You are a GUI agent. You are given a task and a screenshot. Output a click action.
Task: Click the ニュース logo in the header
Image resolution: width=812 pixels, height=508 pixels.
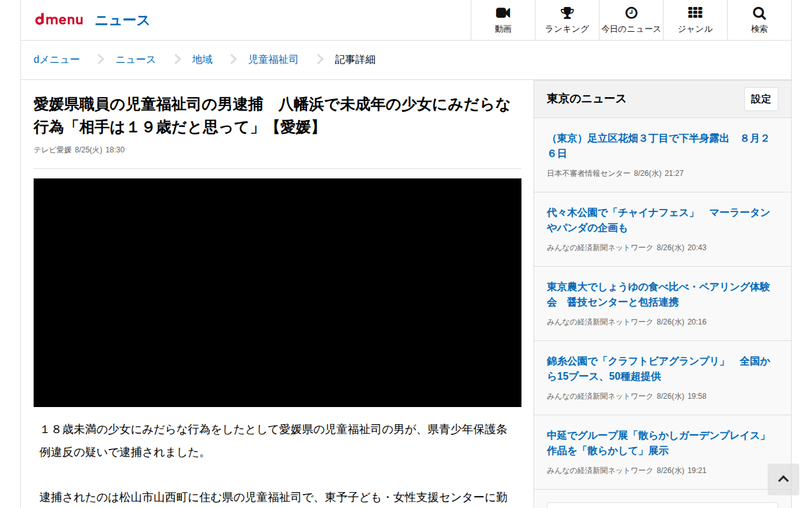(122, 20)
